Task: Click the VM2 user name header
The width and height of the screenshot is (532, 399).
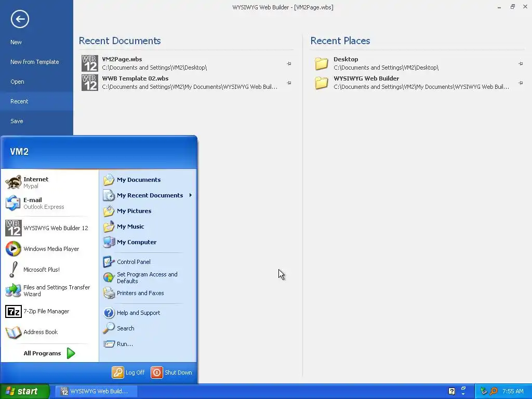Action: click(x=19, y=152)
